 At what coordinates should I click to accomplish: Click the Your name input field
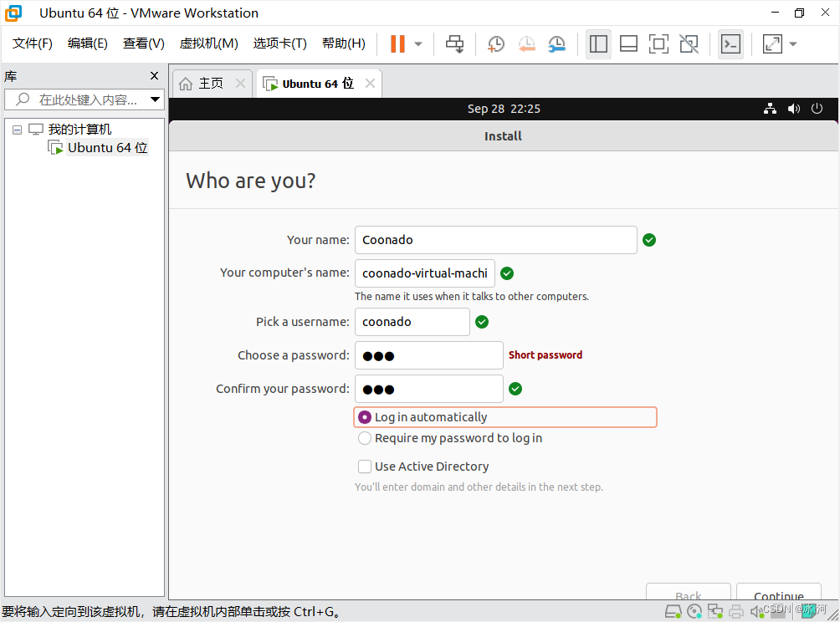click(x=496, y=240)
